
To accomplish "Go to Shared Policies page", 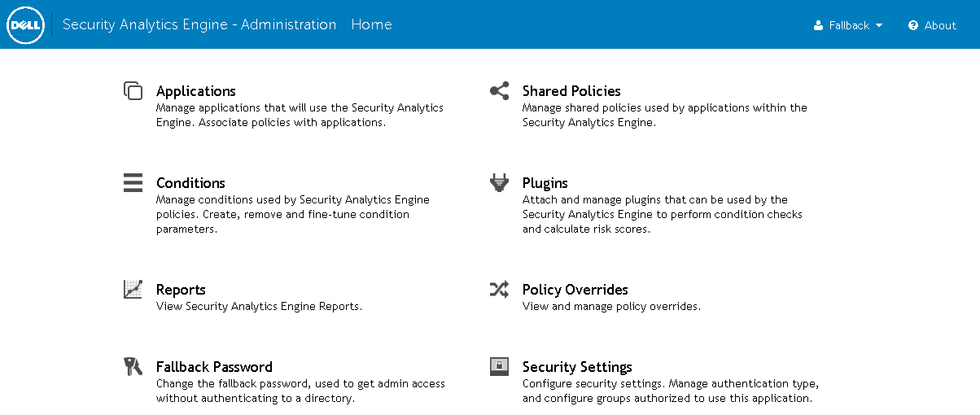I will click(571, 91).
